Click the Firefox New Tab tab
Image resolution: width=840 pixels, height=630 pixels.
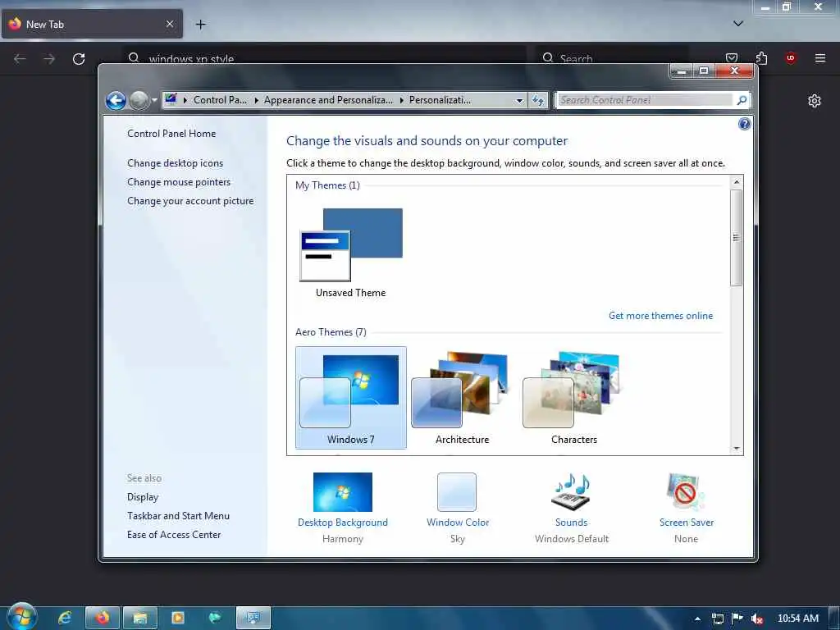92,24
